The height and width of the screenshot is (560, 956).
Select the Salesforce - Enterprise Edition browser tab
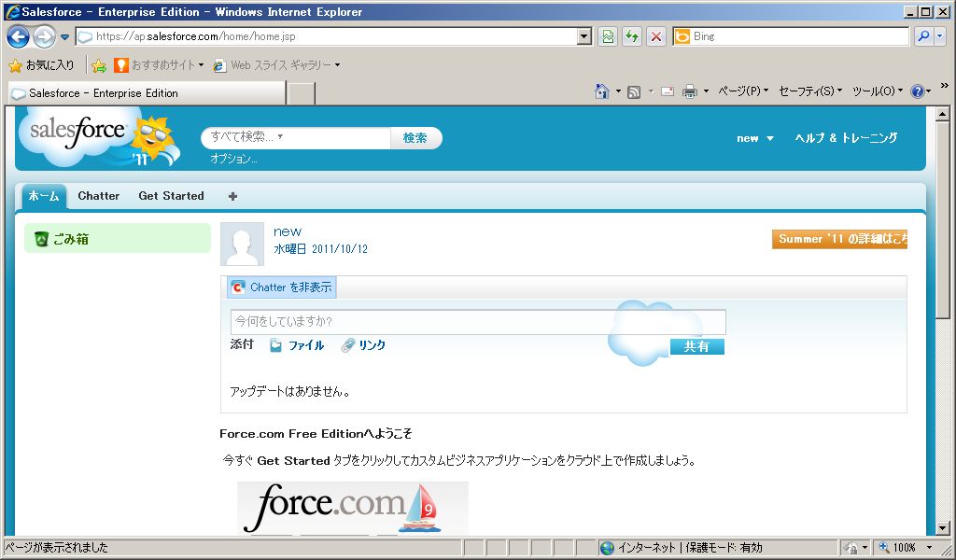(147, 93)
